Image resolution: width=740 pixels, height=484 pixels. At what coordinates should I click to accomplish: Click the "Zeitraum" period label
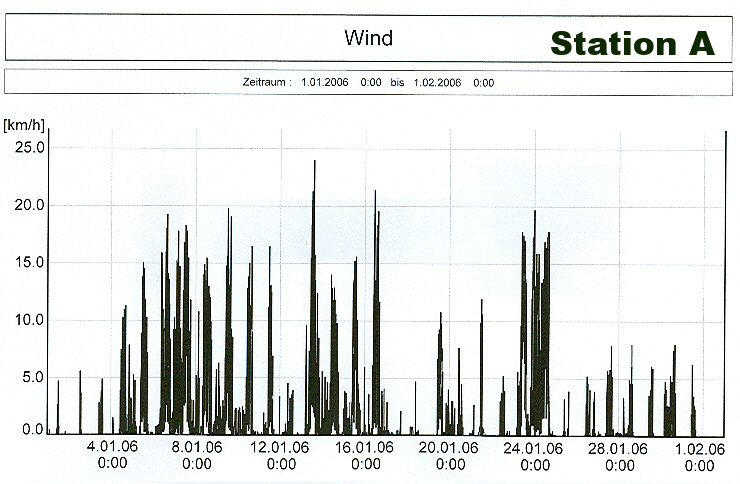(266, 83)
